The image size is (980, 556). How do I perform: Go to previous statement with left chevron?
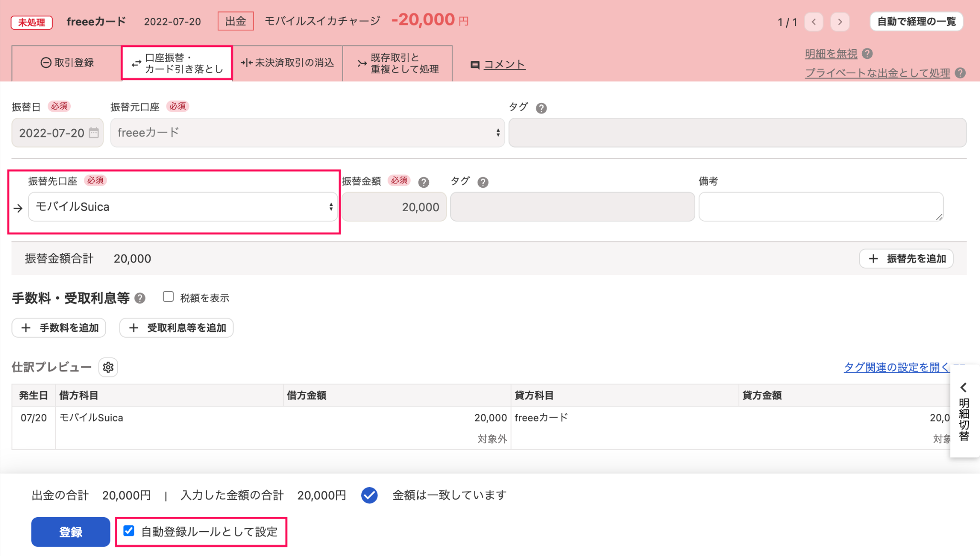(813, 22)
